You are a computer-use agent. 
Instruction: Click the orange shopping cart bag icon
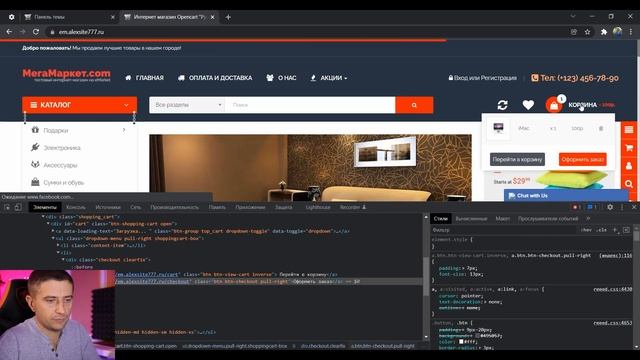coord(553,105)
